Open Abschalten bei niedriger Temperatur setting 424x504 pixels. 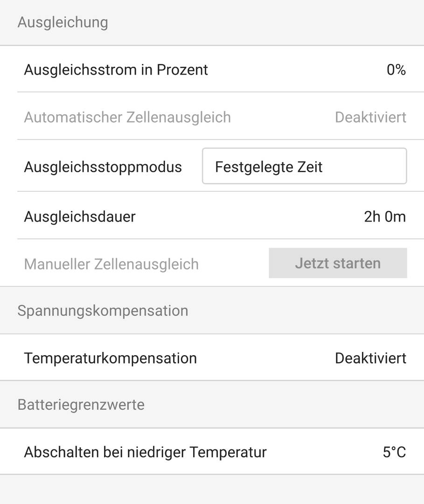pos(212,451)
